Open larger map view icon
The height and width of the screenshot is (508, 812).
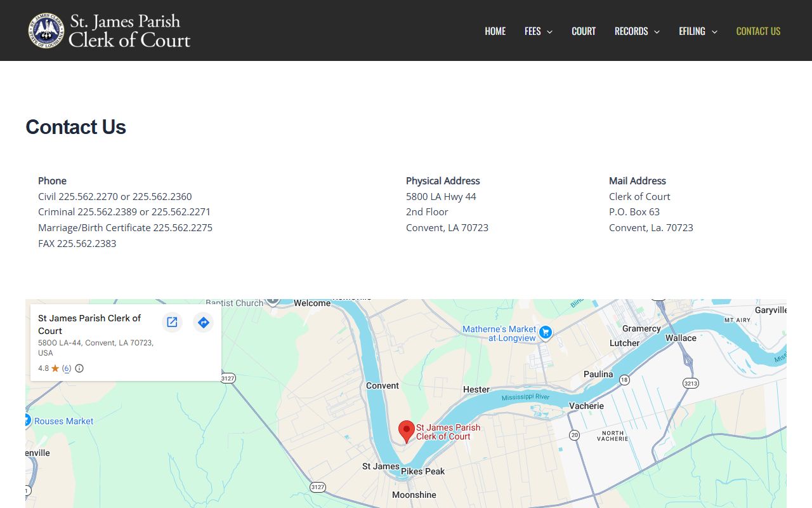coord(172,322)
